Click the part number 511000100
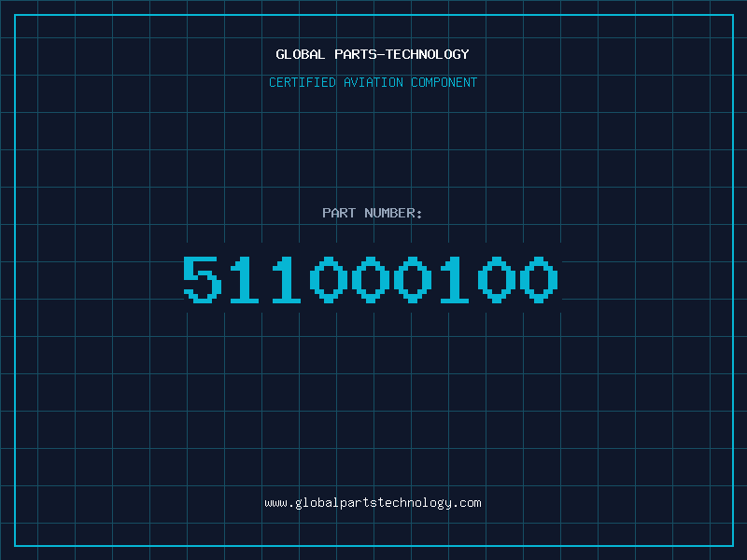 tap(371, 279)
